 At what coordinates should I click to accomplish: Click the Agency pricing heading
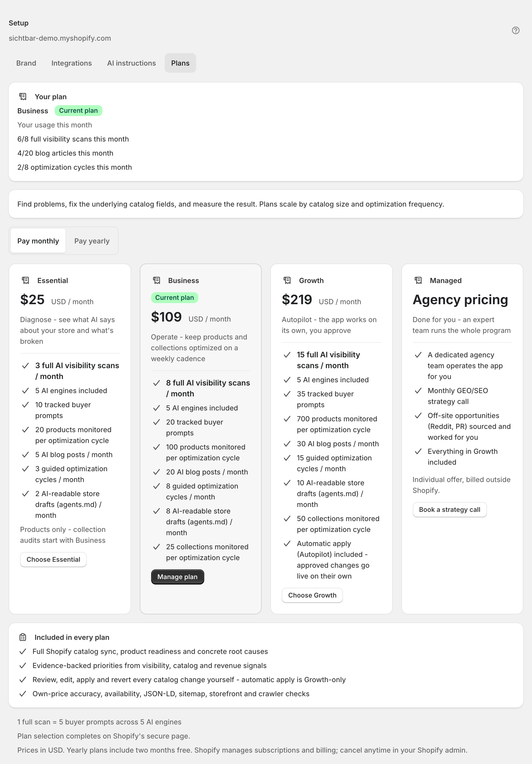click(460, 300)
